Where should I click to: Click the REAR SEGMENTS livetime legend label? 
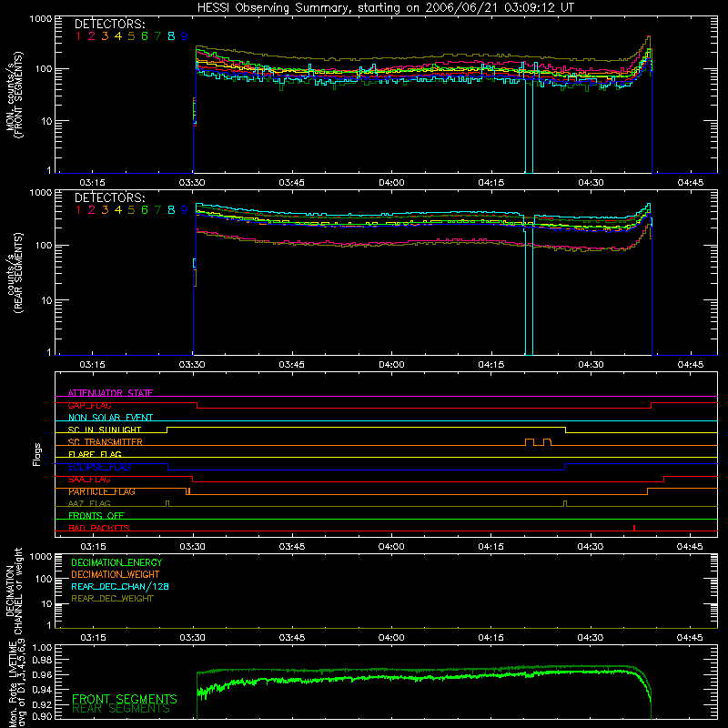click(121, 709)
